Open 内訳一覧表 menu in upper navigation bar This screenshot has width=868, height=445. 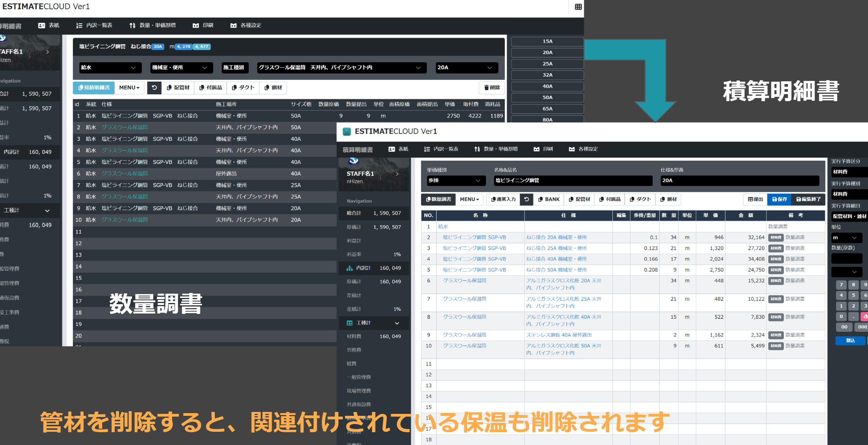click(x=94, y=25)
